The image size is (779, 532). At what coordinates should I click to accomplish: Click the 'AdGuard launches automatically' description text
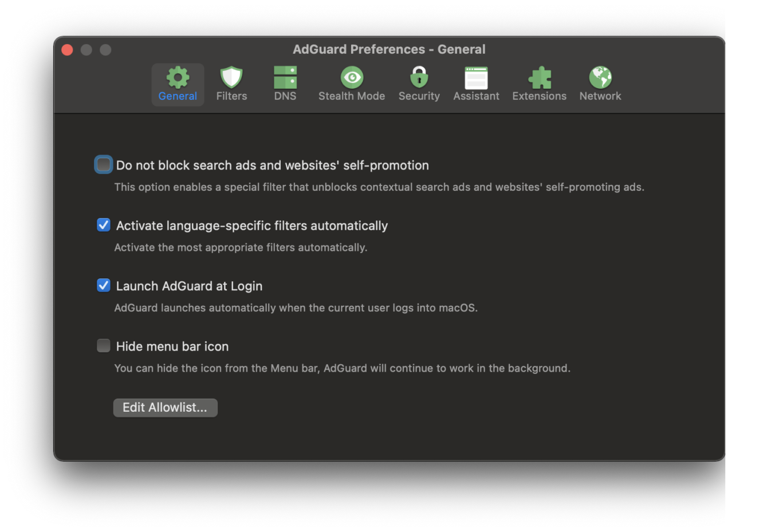(x=296, y=308)
